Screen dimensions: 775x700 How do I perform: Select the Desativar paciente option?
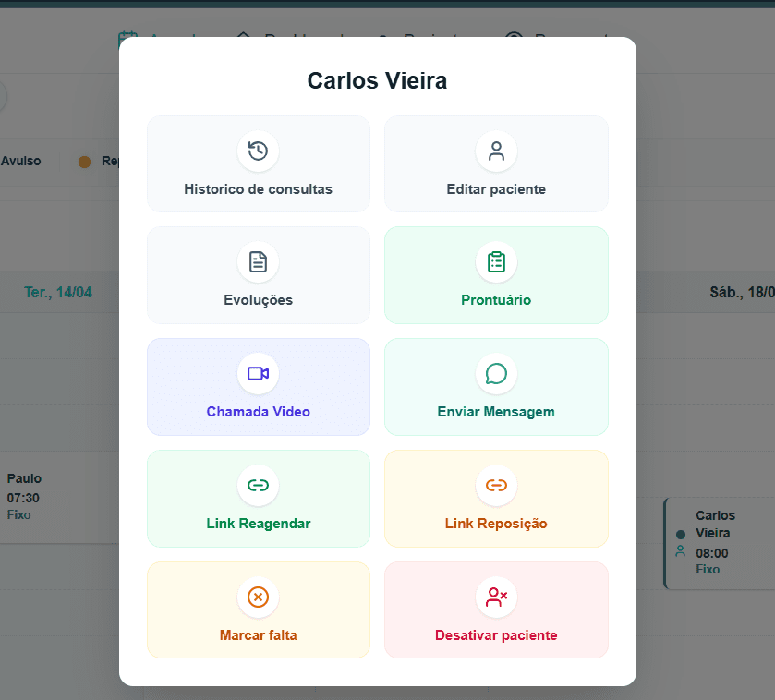point(496,610)
